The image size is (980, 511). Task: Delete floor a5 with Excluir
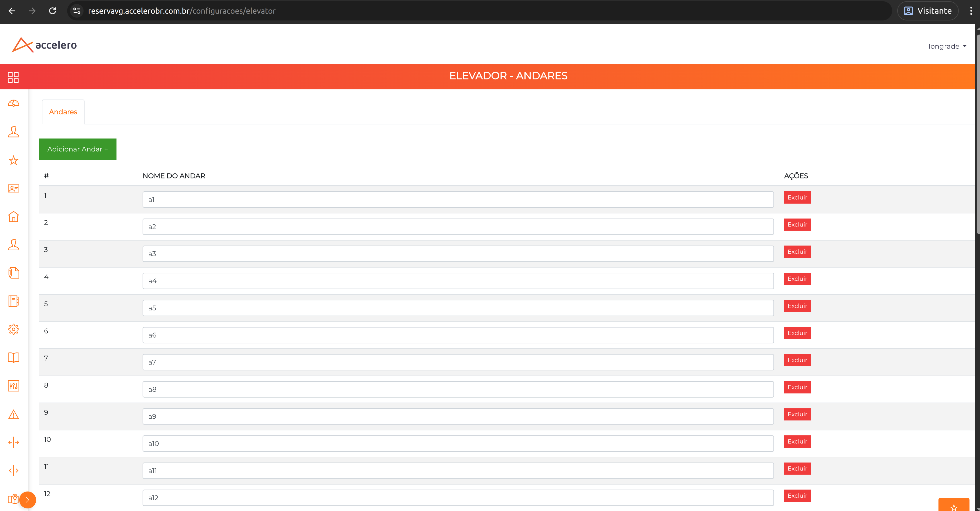797,306
